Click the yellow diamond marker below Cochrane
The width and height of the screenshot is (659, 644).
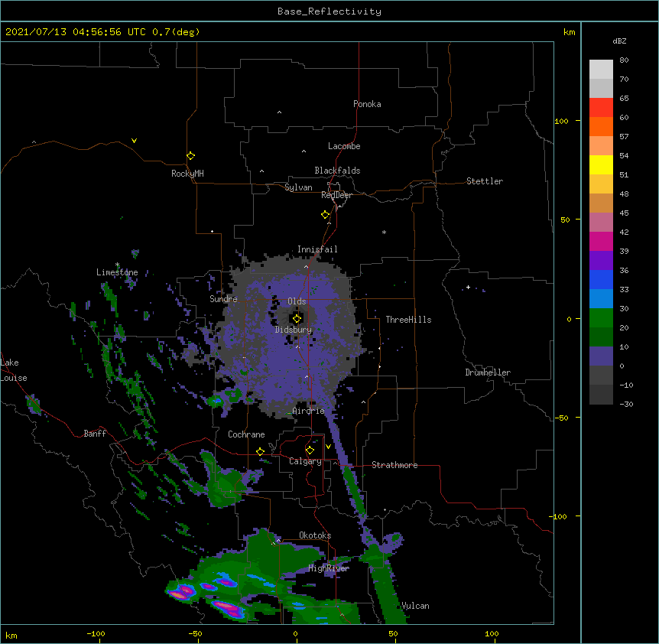click(x=260, y=451)
